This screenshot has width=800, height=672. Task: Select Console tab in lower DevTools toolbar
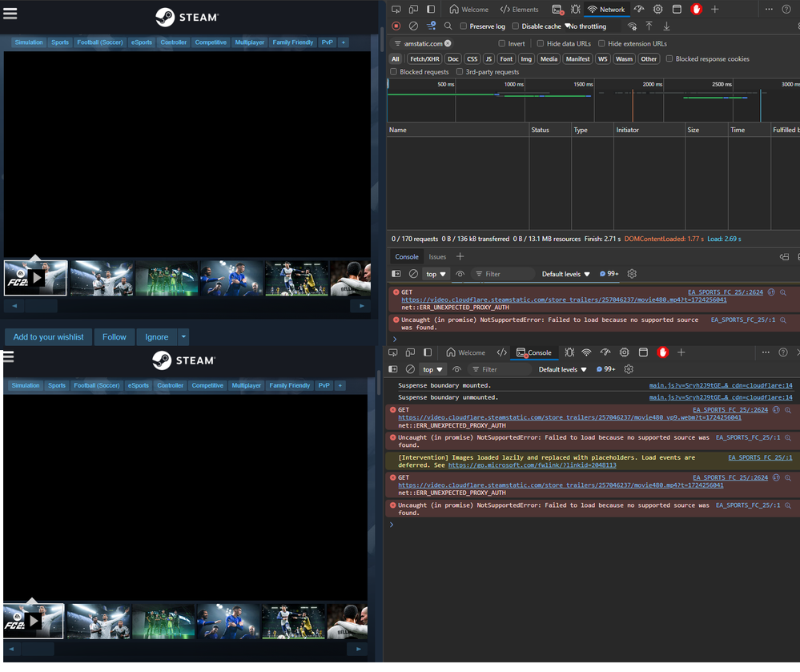coord(533,352)
